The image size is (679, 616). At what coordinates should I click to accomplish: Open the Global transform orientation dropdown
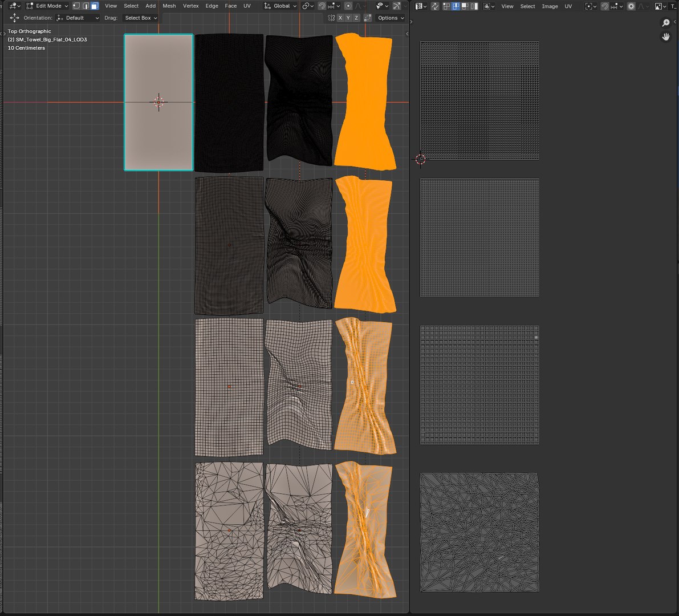tap(280, 6)
